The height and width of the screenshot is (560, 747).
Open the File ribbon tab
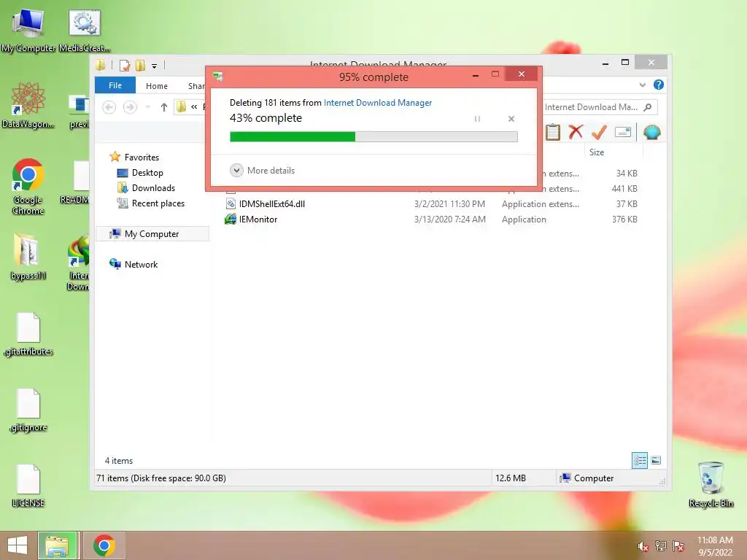(x=115, y=85)
